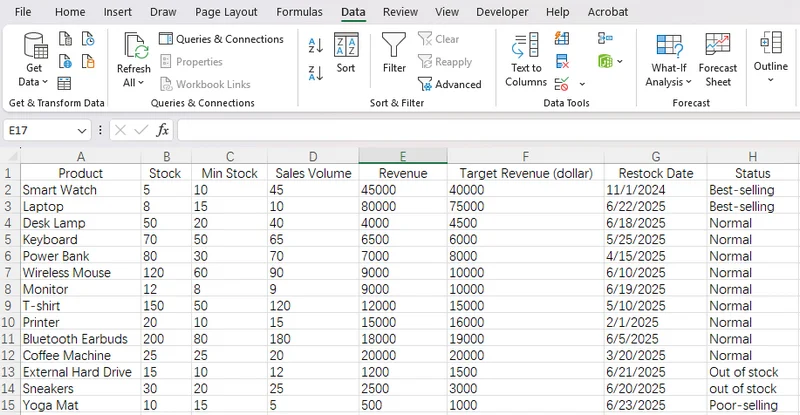This screenshot has width=800, height=415.
Task: Click the Select All corner button
Action: point(10,156)
